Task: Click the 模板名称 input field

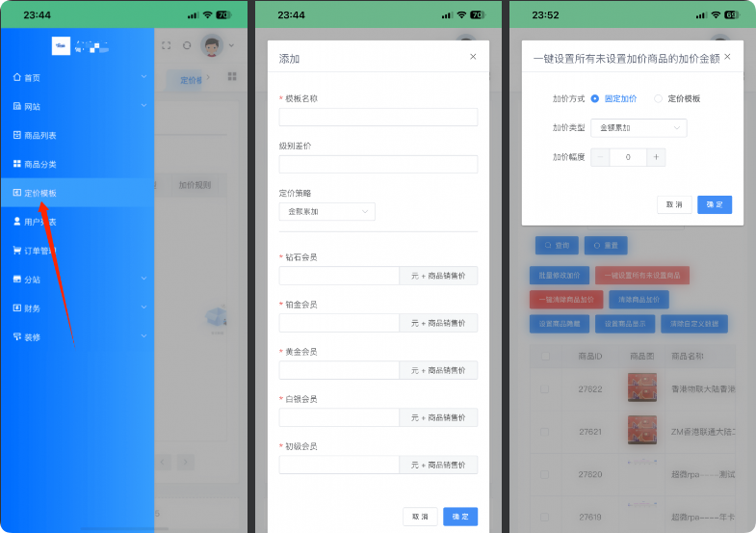Action: (378, 117)
